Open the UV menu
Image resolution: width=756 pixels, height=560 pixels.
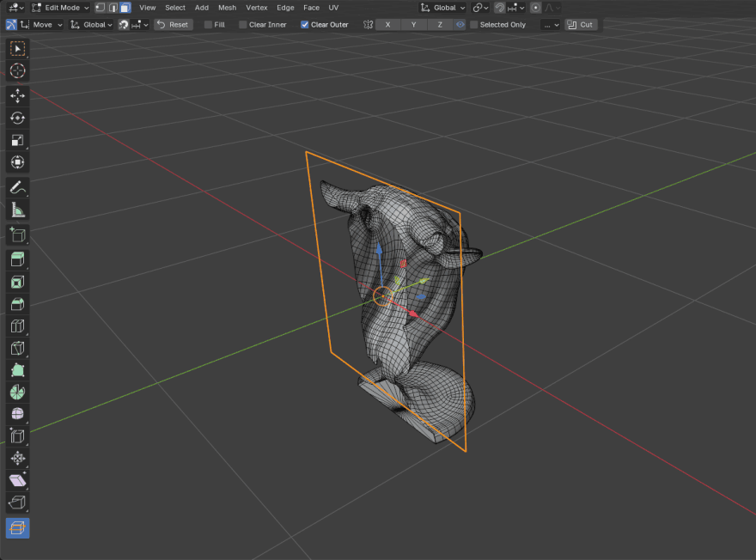[333, 8]
